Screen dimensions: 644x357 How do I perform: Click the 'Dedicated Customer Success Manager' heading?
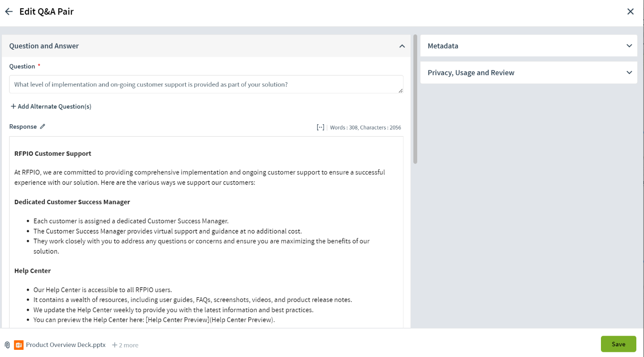(x=72, y=202)
